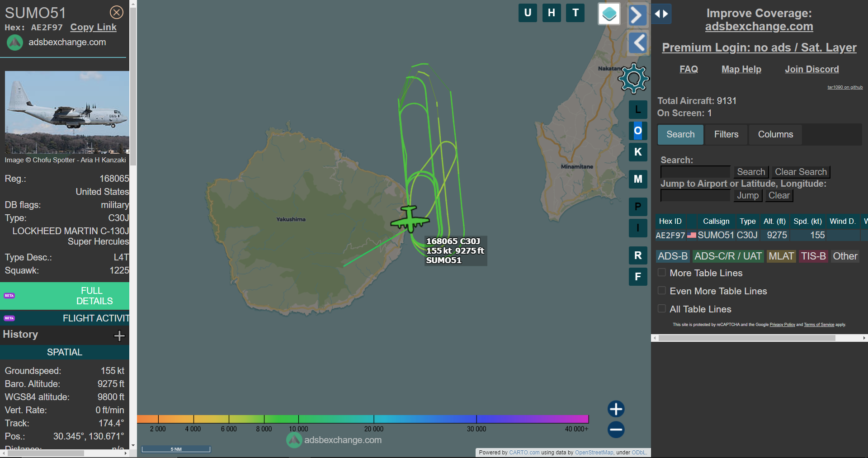Viewport: 868px width, 458px height.
Task: Open map settings gear icon
Action: 634,78
